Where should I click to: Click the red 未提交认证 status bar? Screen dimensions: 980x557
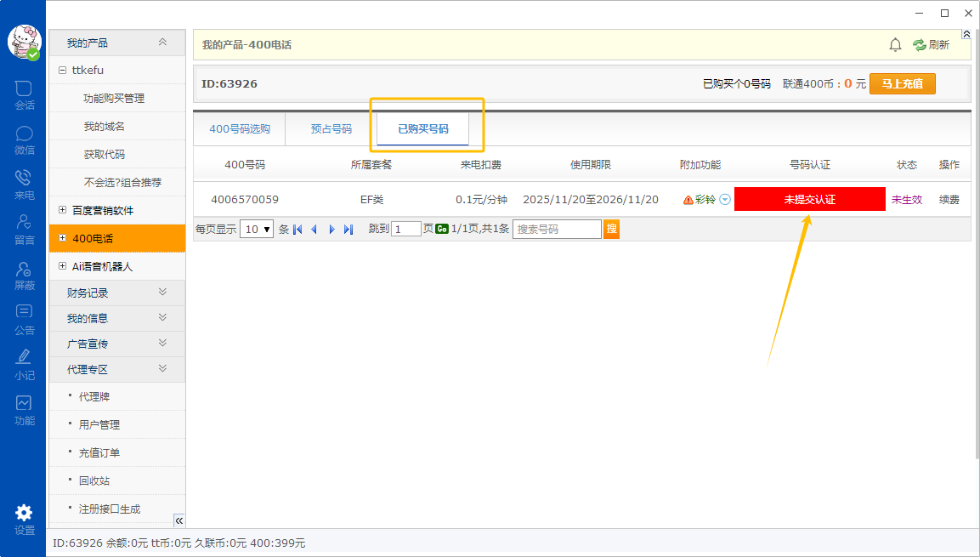[809, 200]
